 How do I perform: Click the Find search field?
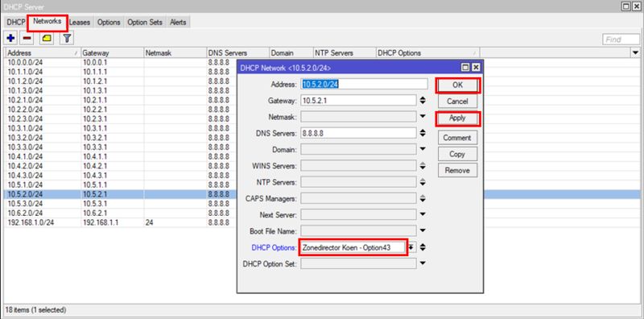[x=621, y=39]
